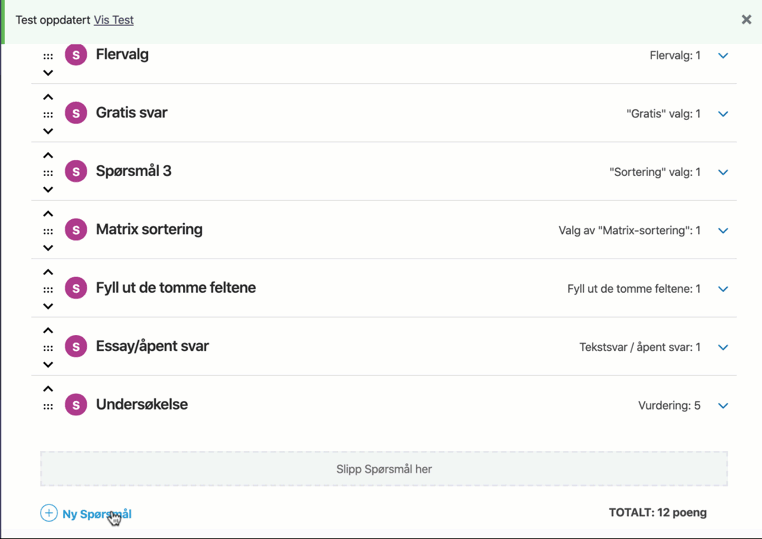
Task: Click the purple S icon beside Flervalg
Action: pyautogui.click(x=76, y=55)
